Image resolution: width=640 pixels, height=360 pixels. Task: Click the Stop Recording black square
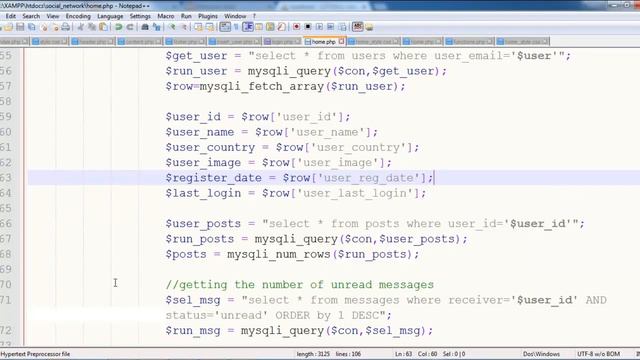pyautogui.click(x=308, y=27)
